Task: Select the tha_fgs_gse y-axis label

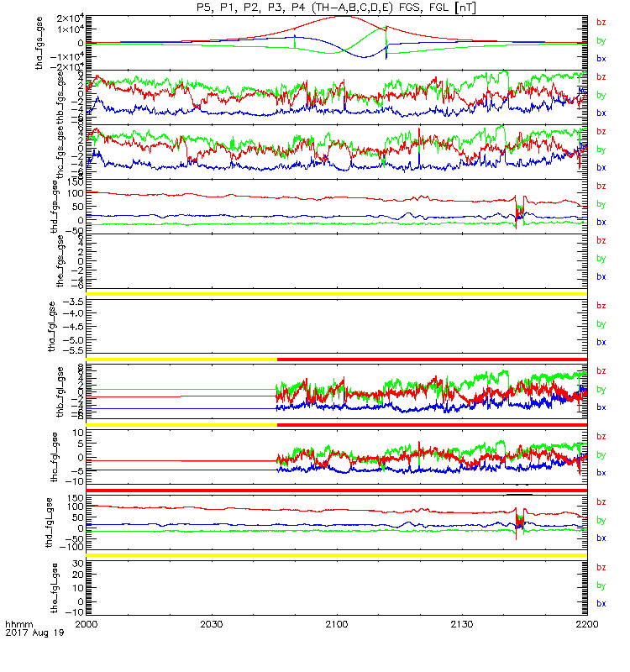Action: 39,43
